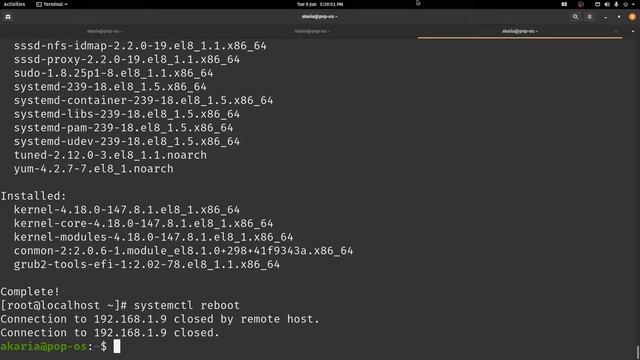Click the sssd-proxy-2.2.0-19 package line
The image size is (640, 360).
coord(127,59)
